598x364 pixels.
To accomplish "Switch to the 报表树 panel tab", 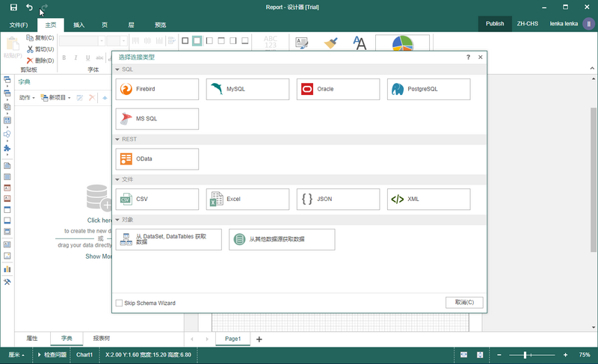I will pos(102,339).
